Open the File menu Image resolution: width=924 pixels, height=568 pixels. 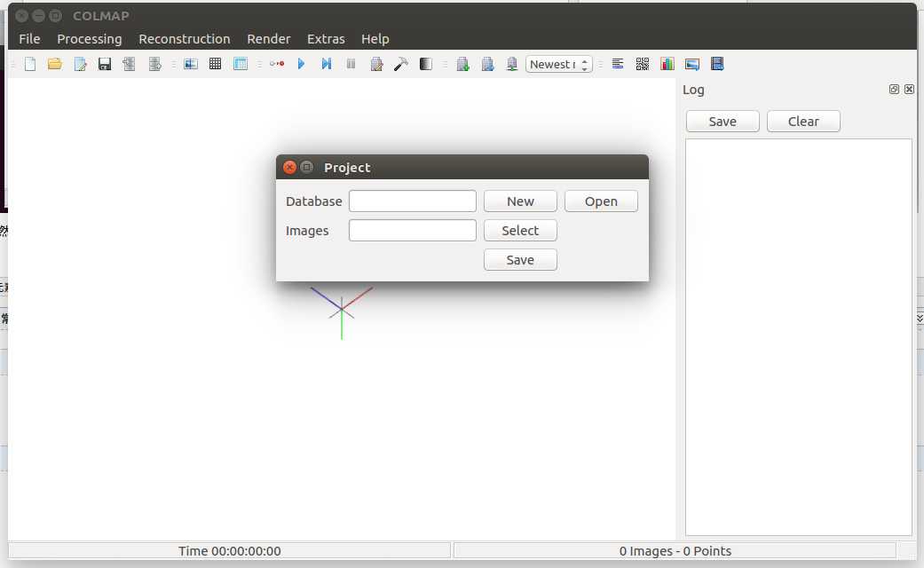[29, 39]
